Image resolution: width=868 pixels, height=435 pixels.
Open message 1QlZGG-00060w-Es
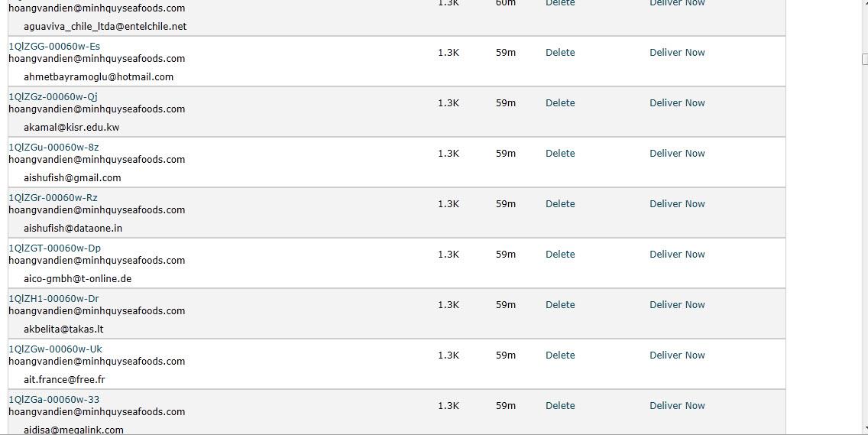point(54,46)
